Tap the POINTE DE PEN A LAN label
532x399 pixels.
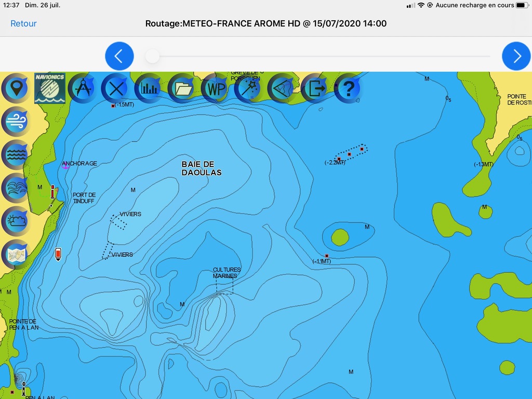click(x=24, y=324)
